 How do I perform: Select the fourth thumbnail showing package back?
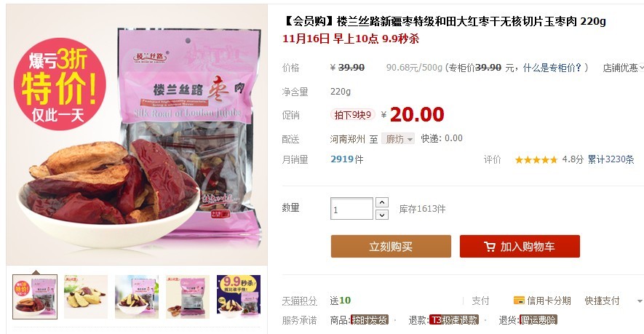pos(188,297)
